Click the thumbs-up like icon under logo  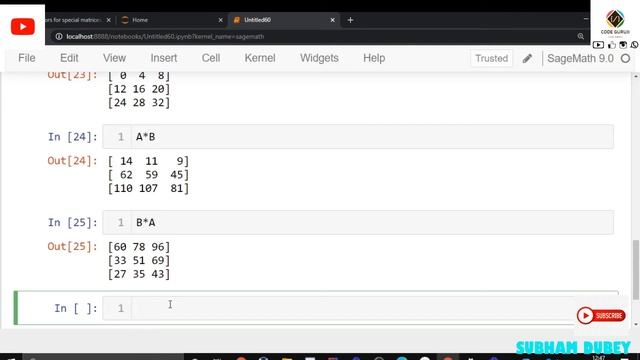pyautogui.click(x=612, y=45)
